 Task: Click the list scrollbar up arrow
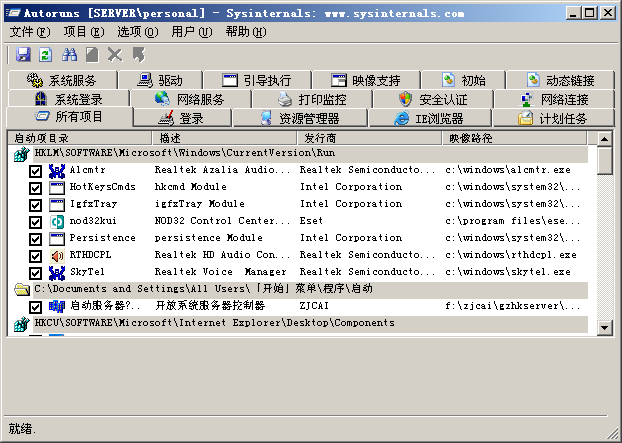[605, 139]
